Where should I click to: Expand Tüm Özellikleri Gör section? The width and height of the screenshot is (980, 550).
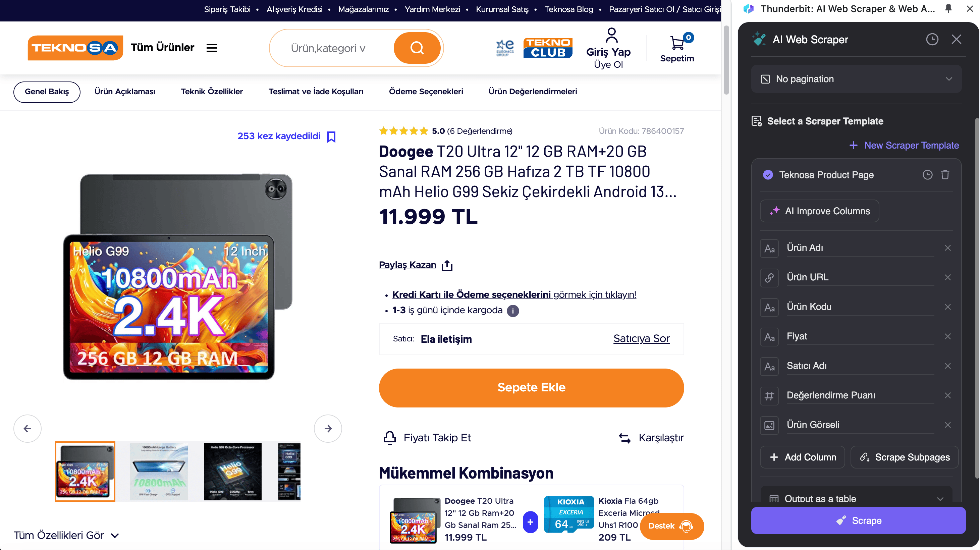[x=67, y=536]
